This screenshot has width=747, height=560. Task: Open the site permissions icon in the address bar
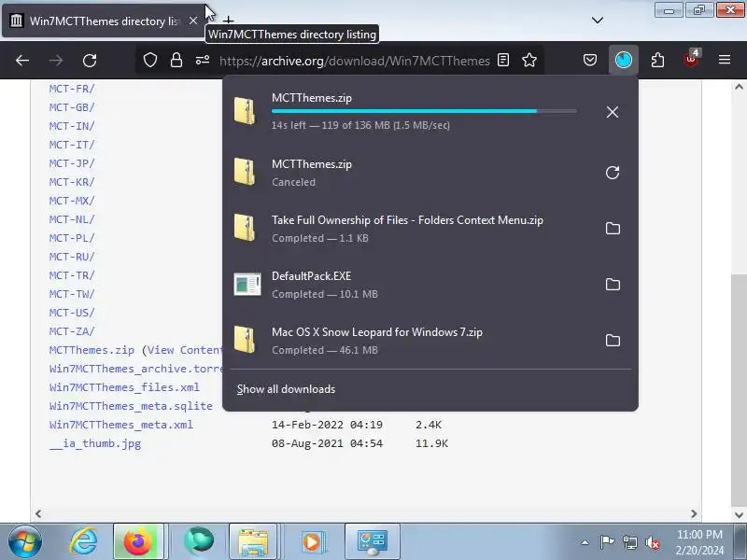(203, 60)
